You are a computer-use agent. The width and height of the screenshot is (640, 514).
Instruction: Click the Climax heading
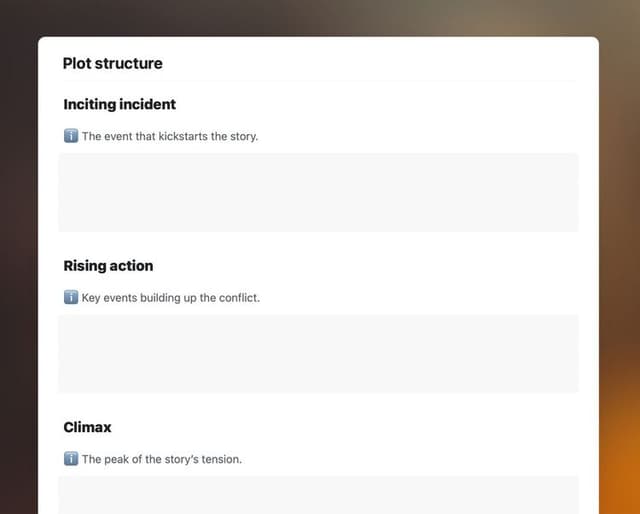(87, 427)
